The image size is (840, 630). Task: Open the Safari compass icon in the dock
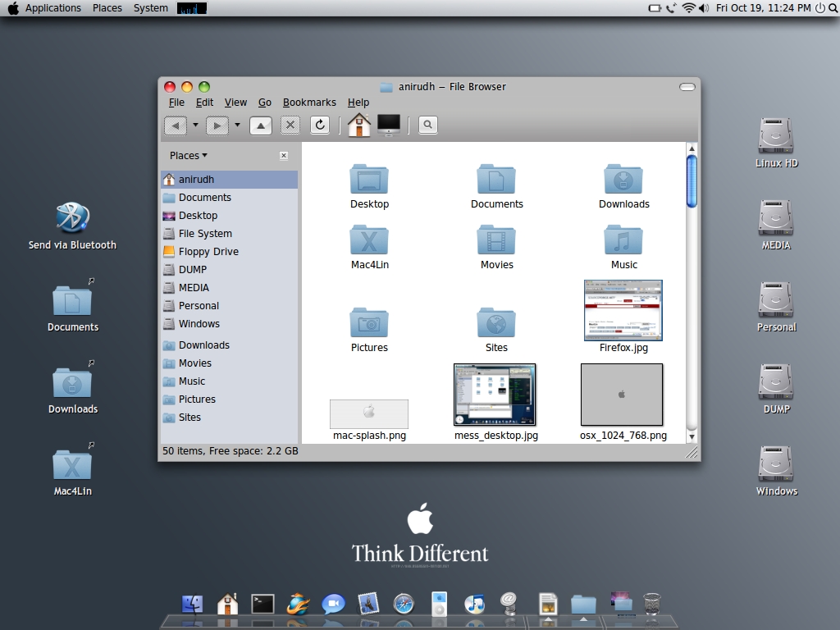point(404,605)
